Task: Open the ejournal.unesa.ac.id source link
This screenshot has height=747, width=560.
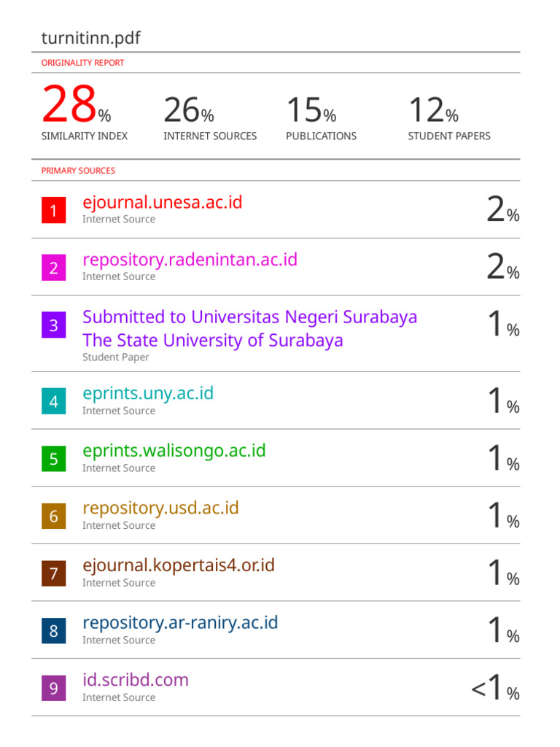Action: [x=162, y=202]
